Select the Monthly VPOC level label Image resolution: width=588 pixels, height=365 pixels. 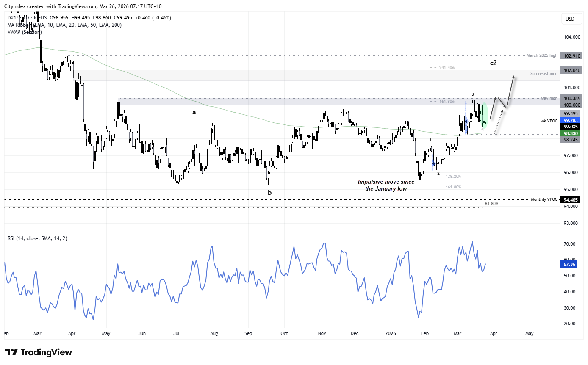(544, 199)
